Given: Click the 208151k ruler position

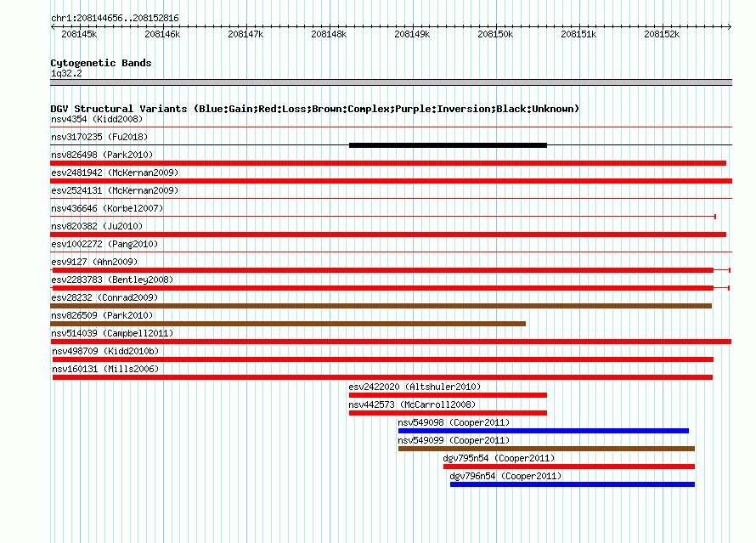Looking at the screenshot, I should click(578, 34).
